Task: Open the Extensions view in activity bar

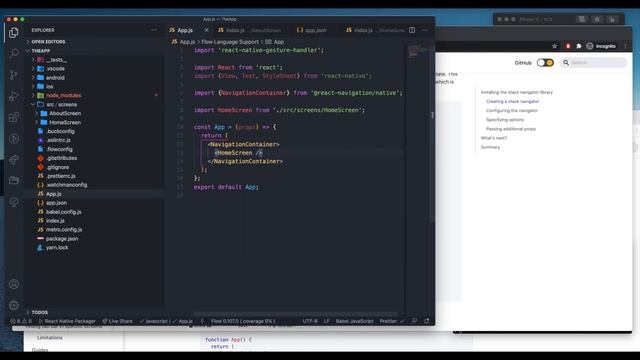Action: [x=14, y=117]
